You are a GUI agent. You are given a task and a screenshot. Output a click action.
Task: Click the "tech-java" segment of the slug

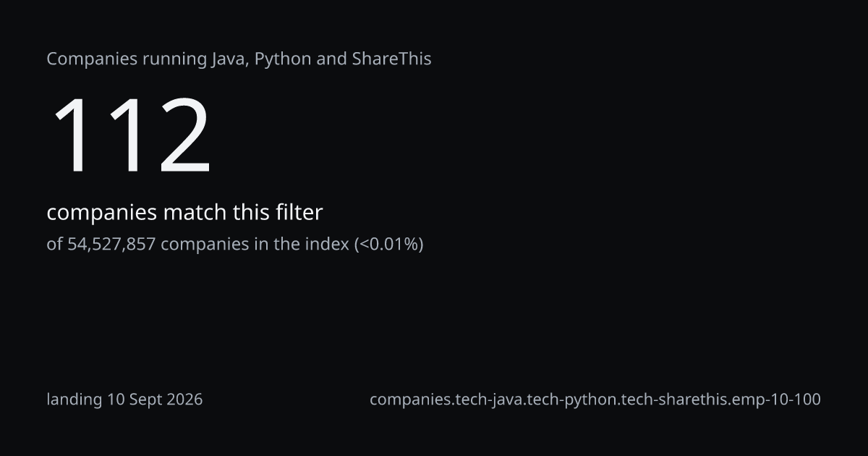pos(485,400)
